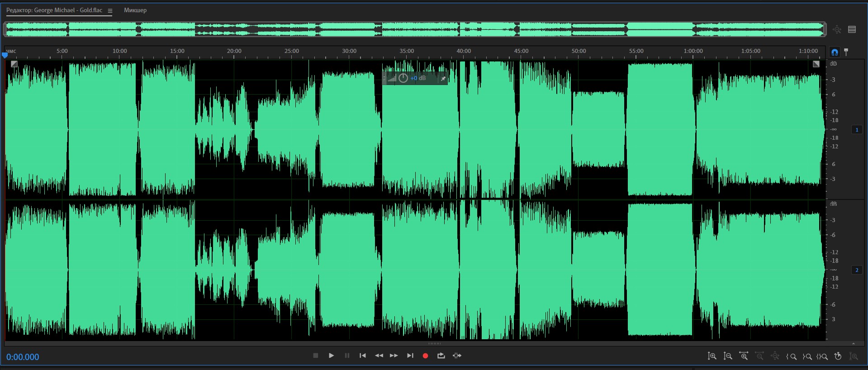Click the Loop Playback icon
This screenshot has height=370, width=868.
click(x=441, y=356)
